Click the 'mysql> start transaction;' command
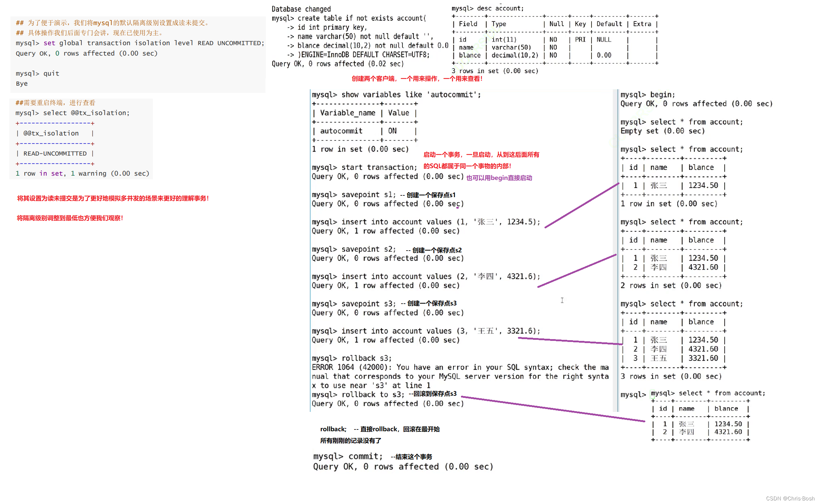Image resolution: width=820 pixels, height=504 pixels. [x=364, y=167]
